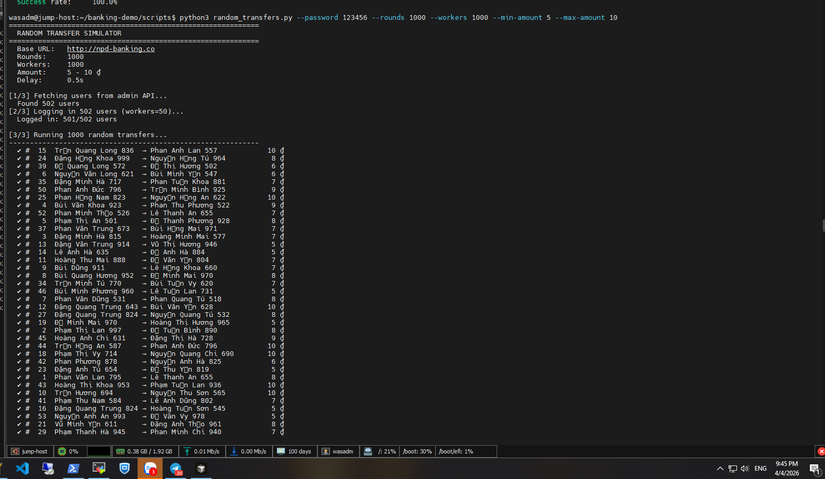Click the user icon next to wasadm
This screenshot has height=479, width=825.
pos(326,451)
